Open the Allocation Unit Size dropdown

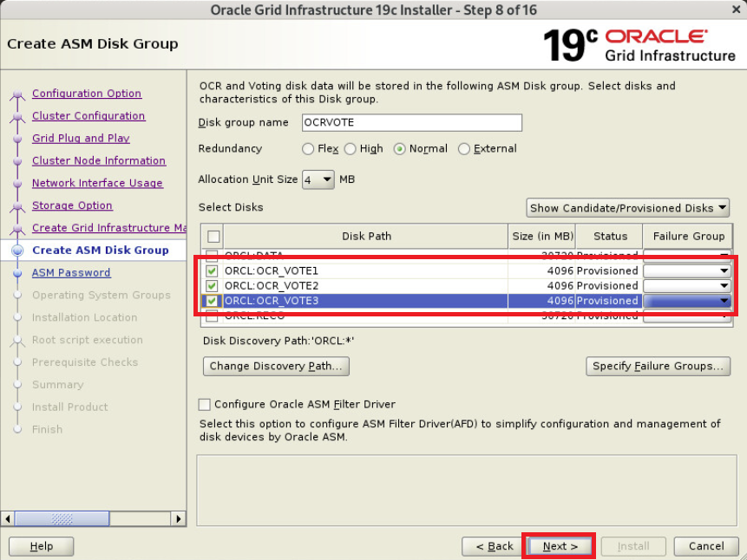pyautogui.click(x=318, y=179)
